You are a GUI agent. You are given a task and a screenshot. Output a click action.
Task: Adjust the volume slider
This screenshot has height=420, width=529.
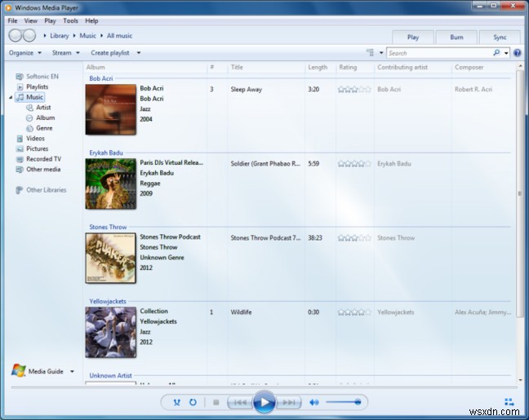coord(343,402)
